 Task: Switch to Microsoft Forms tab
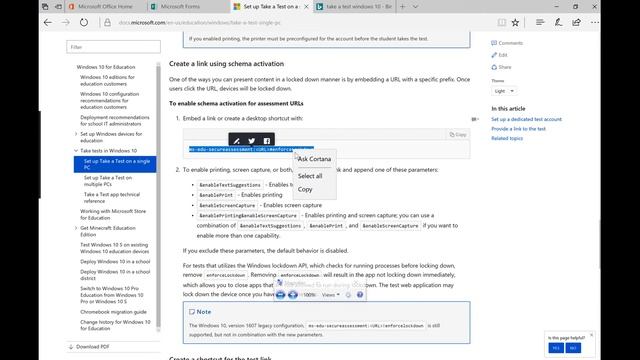click(188, 7)
